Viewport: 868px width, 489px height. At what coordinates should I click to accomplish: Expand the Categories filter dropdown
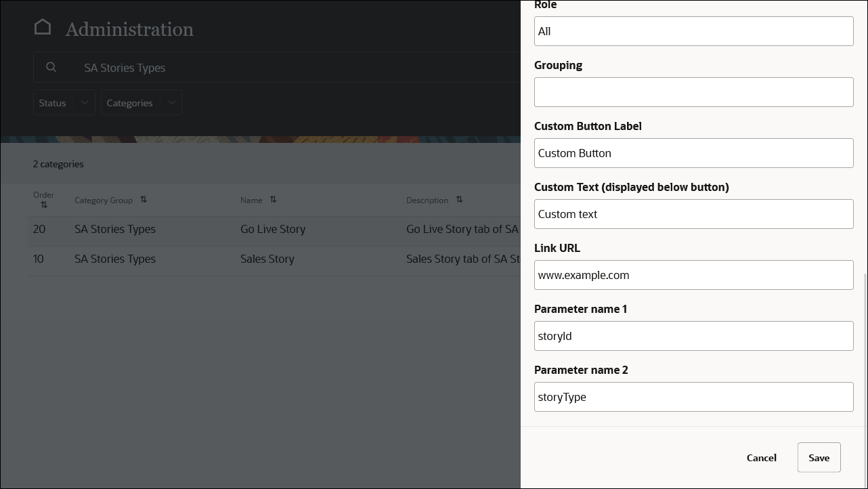(x=142, y=102)
